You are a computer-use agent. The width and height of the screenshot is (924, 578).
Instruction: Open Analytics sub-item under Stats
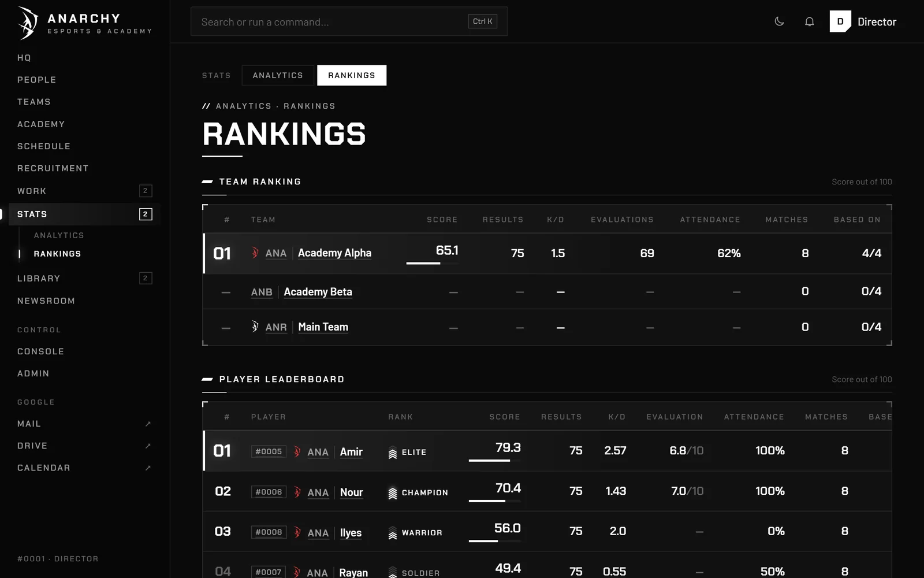pyautogui.click(x=59, y=235)
